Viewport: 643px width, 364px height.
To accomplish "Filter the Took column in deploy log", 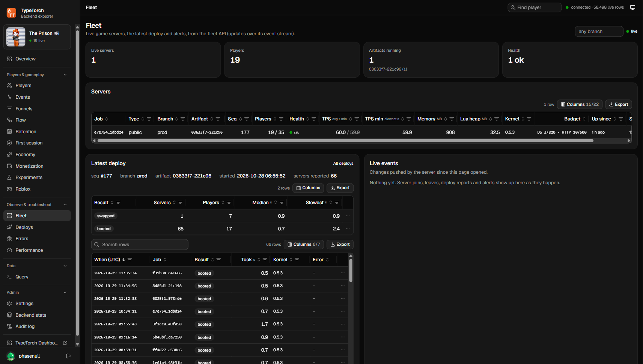I will pos(265,260).
